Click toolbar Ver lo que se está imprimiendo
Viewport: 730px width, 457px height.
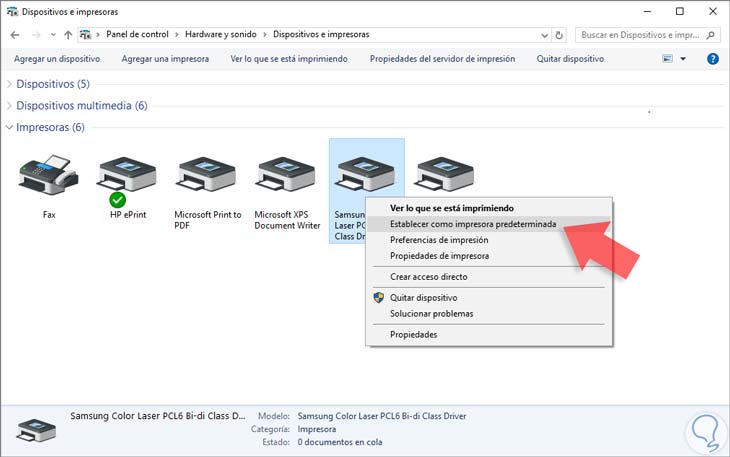click(x=289, y=59)
